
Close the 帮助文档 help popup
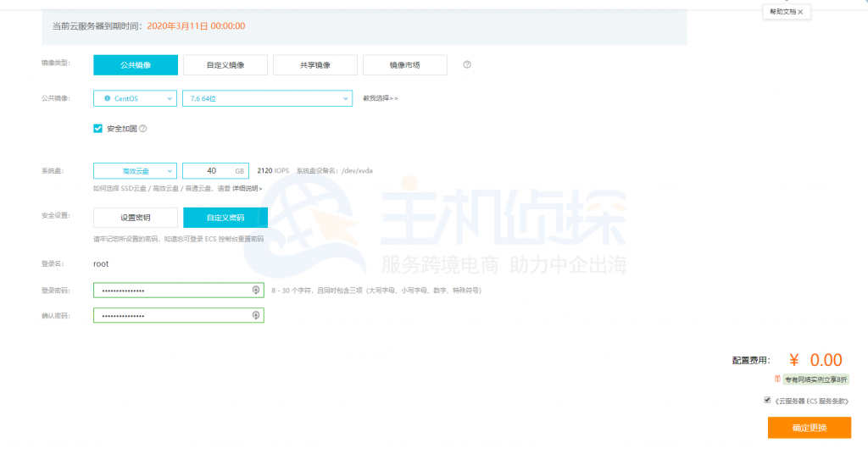point(800,12)
